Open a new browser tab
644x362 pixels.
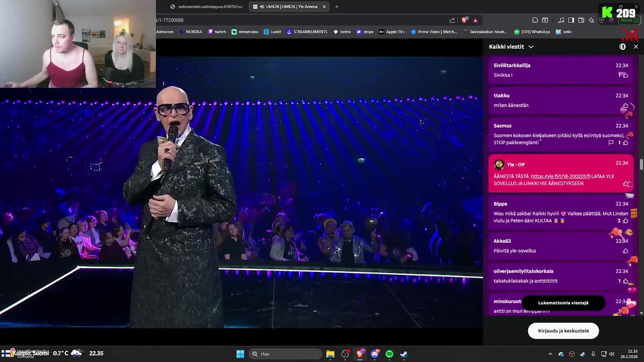tap(337, 7)
